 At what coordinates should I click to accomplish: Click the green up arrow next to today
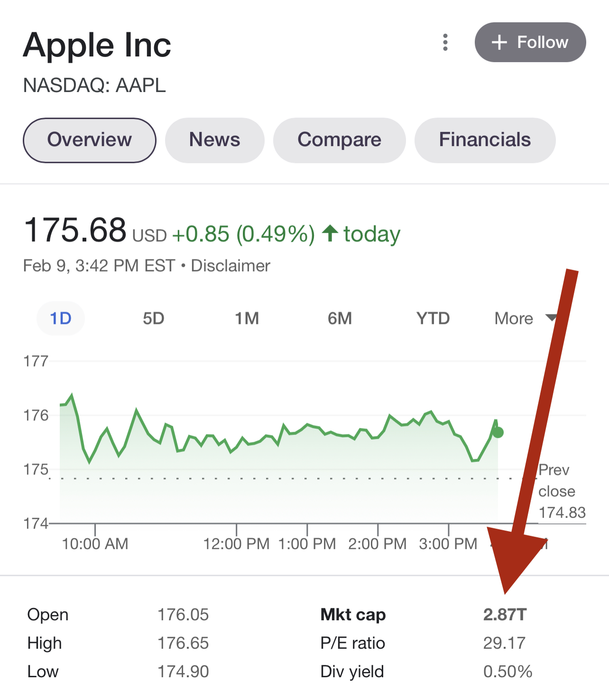coord(330,233)
